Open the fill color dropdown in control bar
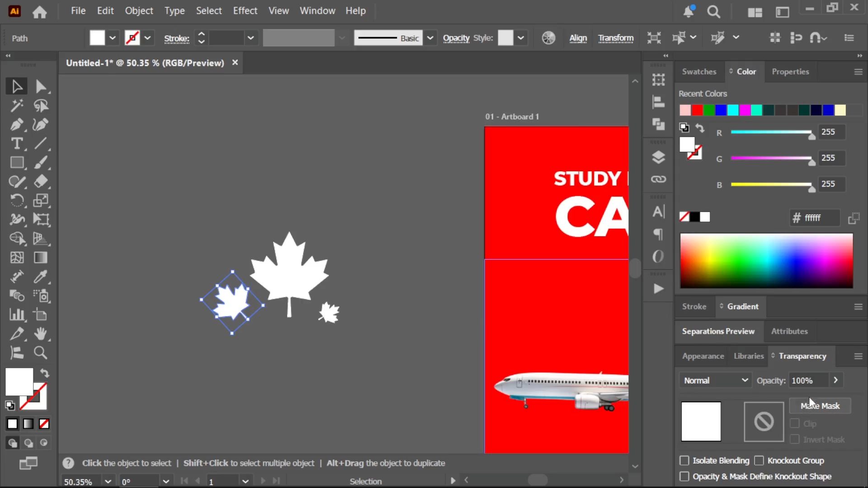868x488 pixels. (x=113, y=38)
